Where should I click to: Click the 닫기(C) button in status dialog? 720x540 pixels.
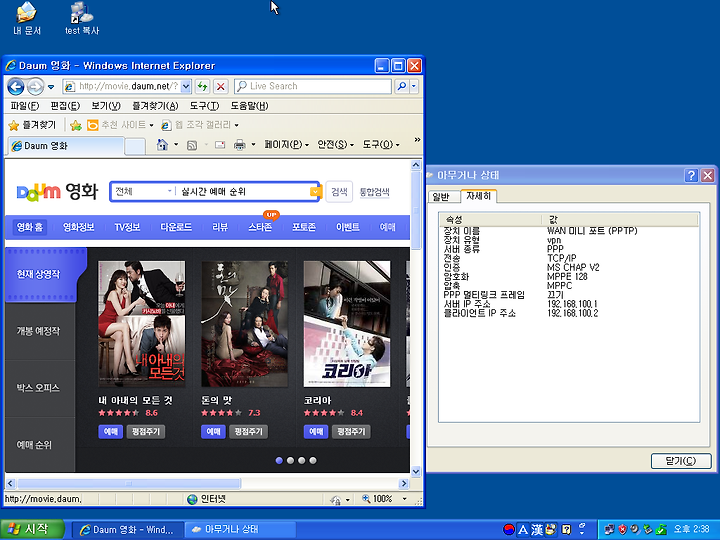(681, 461)
